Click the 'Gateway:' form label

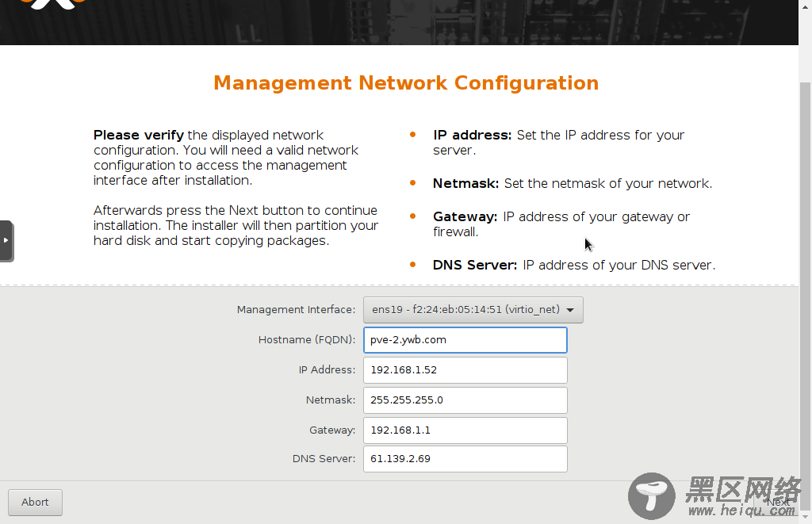click(332, 430)
